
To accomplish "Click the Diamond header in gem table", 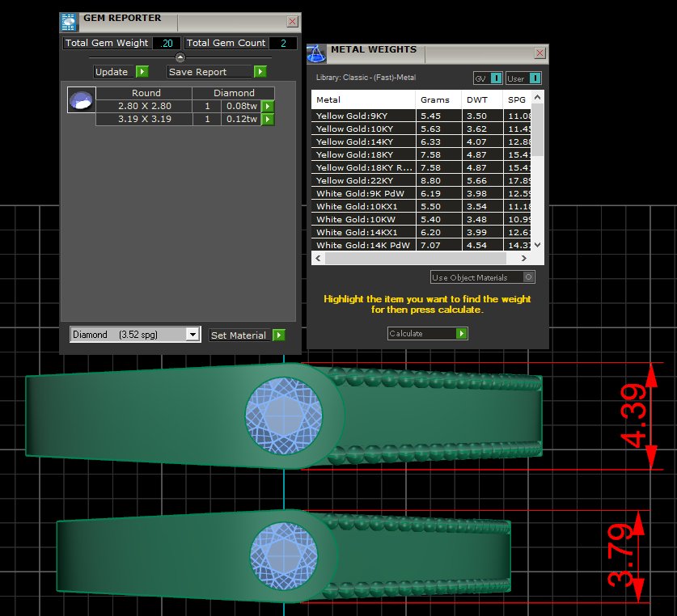I will tap(233, 93).
